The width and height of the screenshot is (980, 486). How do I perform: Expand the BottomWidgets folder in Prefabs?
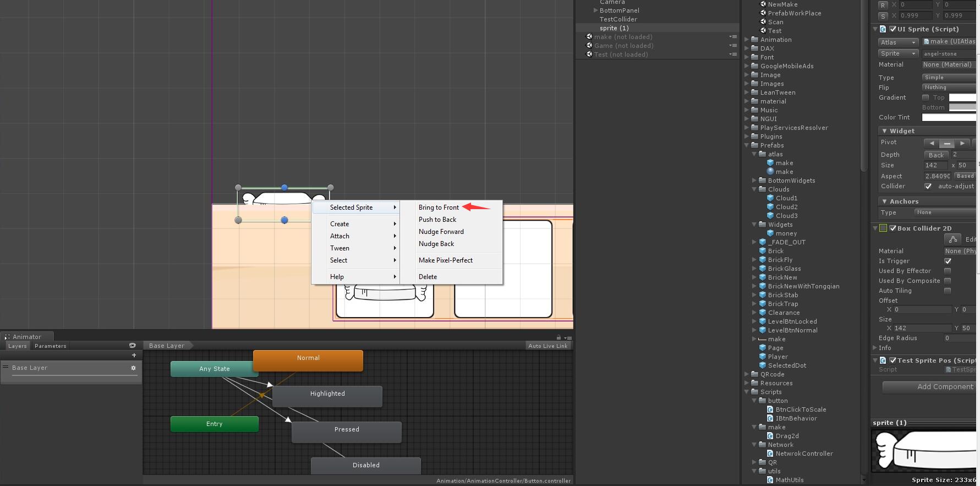(754, 181)
